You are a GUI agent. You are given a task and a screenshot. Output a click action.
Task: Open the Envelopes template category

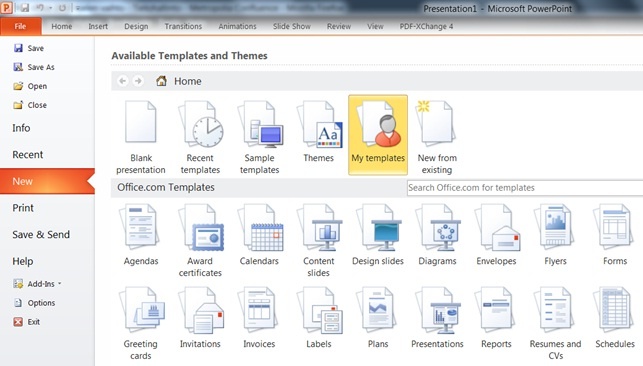click(x=496, y=235)
